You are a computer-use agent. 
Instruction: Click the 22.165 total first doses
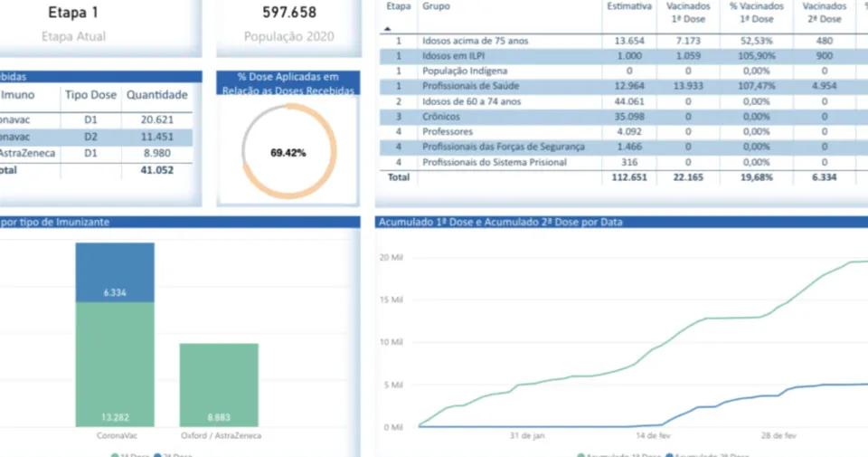coord(688,177)
